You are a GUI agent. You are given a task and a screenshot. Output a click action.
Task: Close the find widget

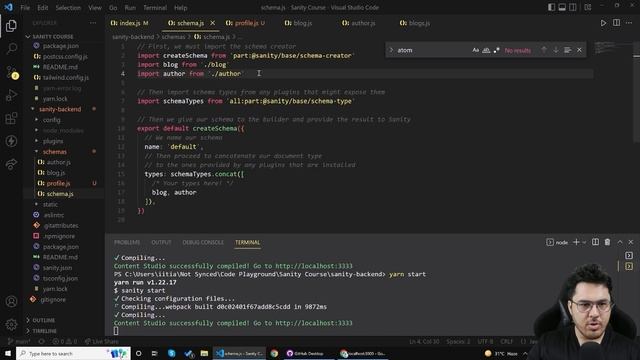coord(579,50)
